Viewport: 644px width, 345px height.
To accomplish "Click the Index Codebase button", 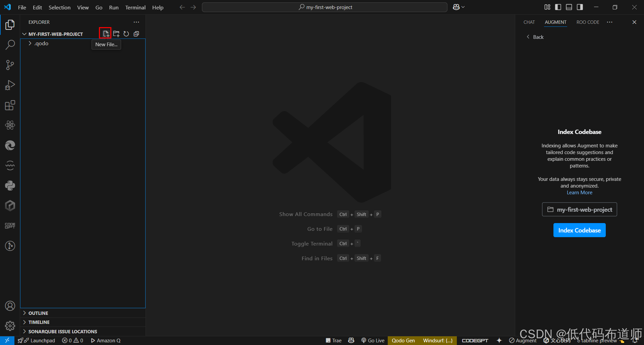I will pyautogui.click(x=579, y=230).
